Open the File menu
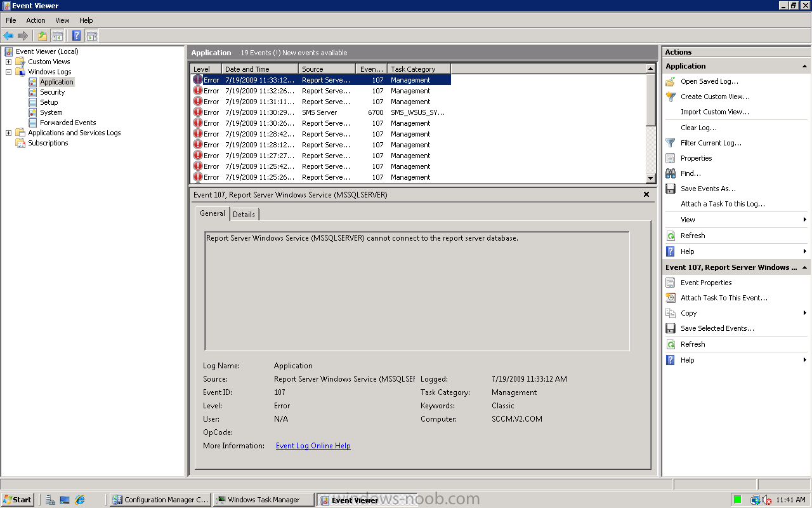Screen dimensions: 812x508 [11, 20]
